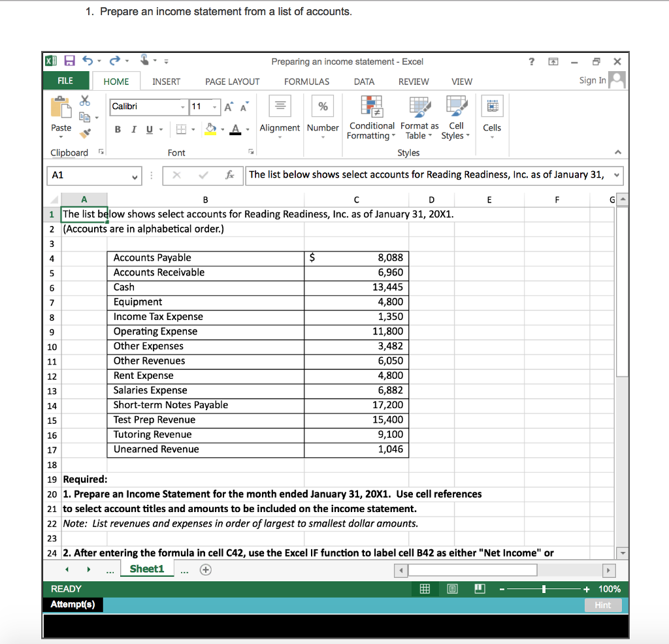
Task: Click the Name Box showing A1
Action: coord(91,175)
